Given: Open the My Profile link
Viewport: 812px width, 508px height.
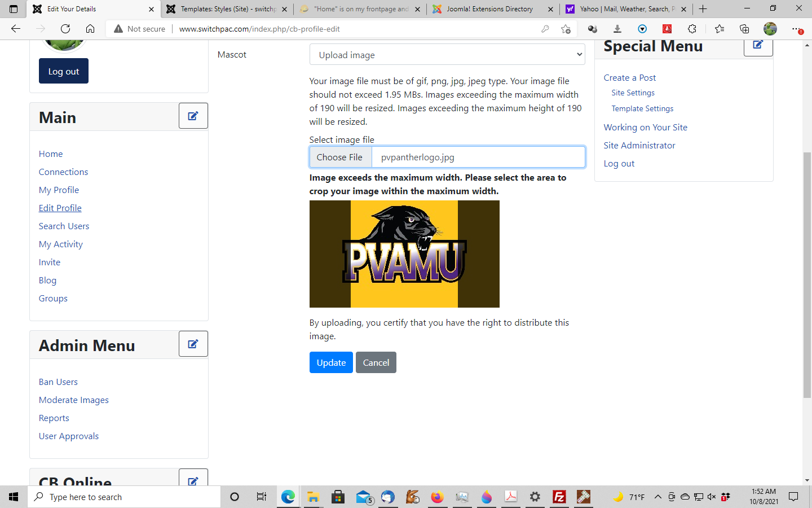Looking at the screenshot, I should click(x=59, y=190).
